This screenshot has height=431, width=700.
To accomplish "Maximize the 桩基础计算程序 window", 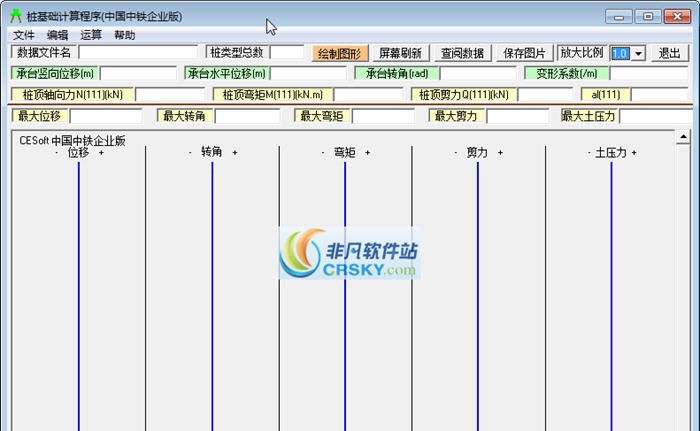I will pyautogui.click(x=648, y=17).
